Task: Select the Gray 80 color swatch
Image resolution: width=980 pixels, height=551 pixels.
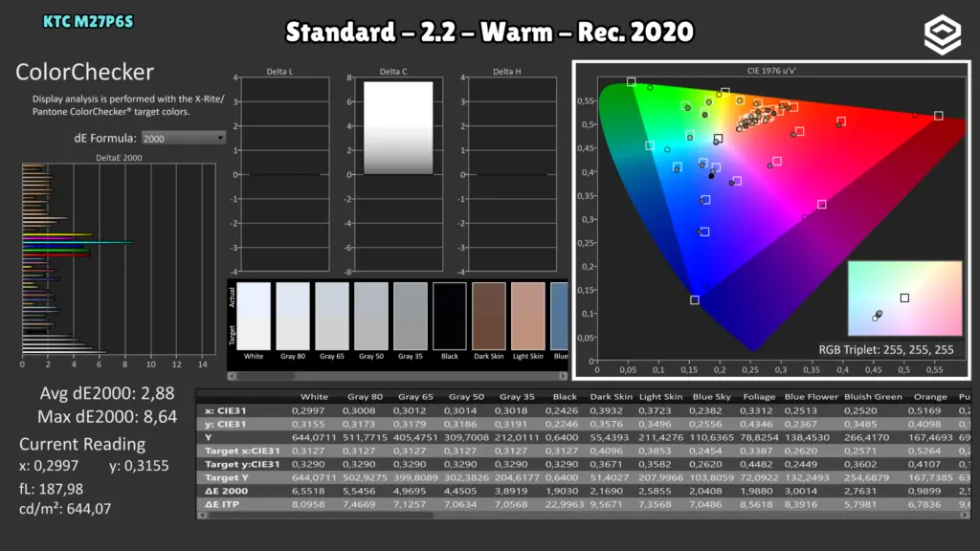Action: [x=293, y=316]
